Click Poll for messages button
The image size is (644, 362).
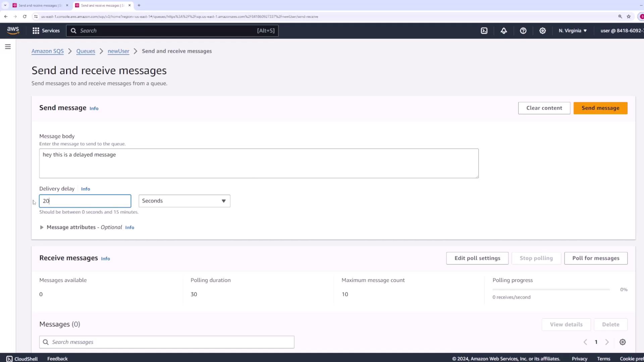pyautogui.click(x=596, y=258)
